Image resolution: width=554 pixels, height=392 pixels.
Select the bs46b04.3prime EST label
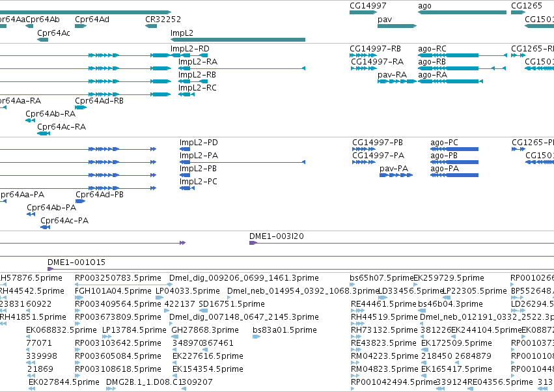coord(450,304)
